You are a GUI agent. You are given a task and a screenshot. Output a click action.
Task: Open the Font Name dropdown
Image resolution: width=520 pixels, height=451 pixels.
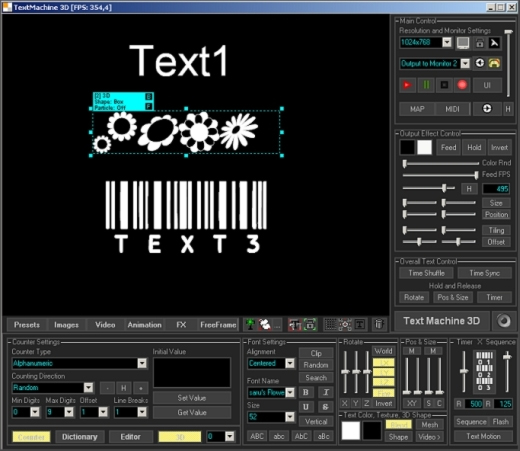click(x=290, y=392)
